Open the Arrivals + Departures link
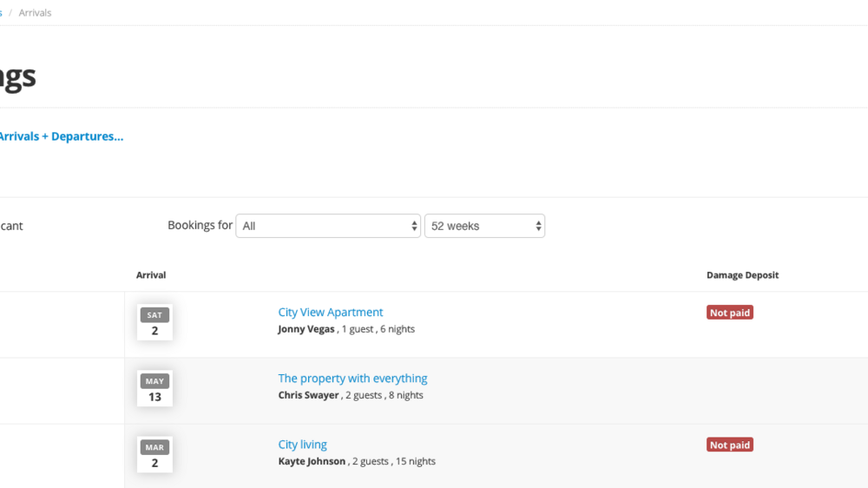This screenshot has height=488, width=868. click(61, 136)
